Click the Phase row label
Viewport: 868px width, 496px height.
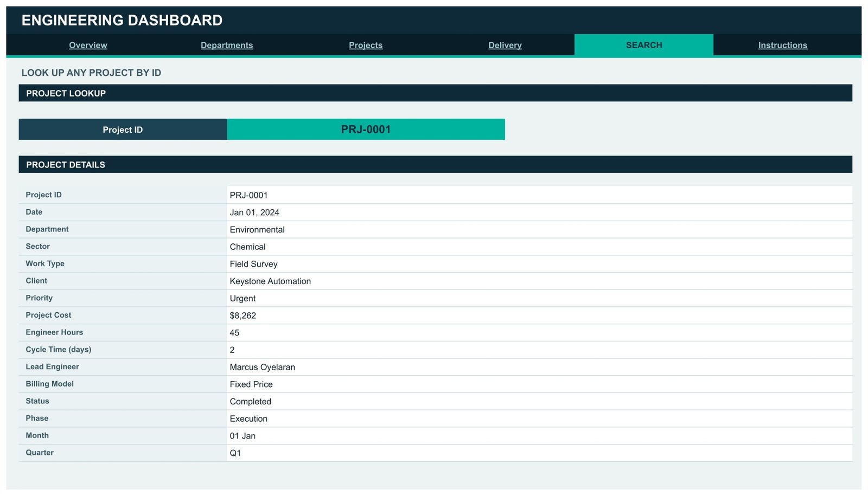click(37, 418)
